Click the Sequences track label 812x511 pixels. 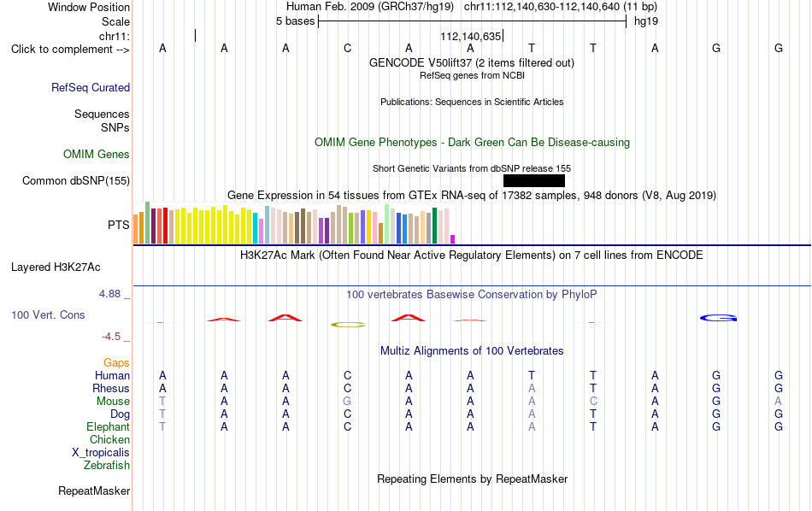[102, 114]
